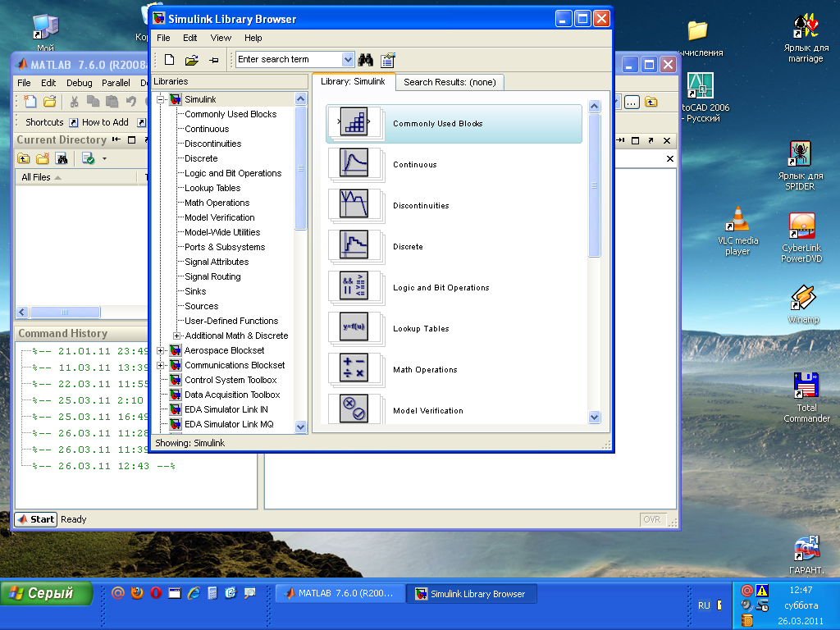Click command history entry 26.03.11 12:43
Image resolution: width=840 pixels, height=630 pixels.
[104, 466]
